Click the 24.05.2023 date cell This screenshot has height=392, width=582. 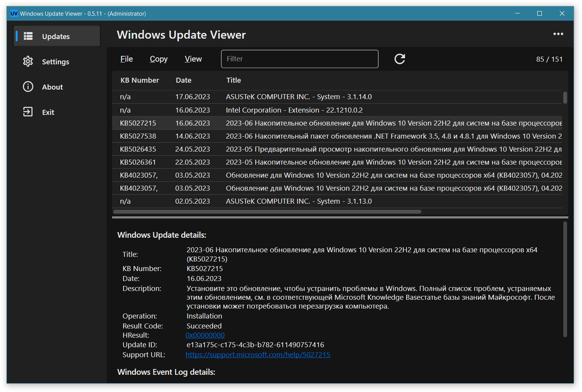193,149
